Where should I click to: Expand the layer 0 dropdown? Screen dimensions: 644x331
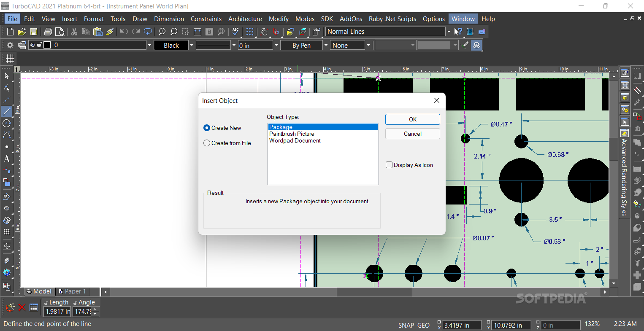coord(149,45)
